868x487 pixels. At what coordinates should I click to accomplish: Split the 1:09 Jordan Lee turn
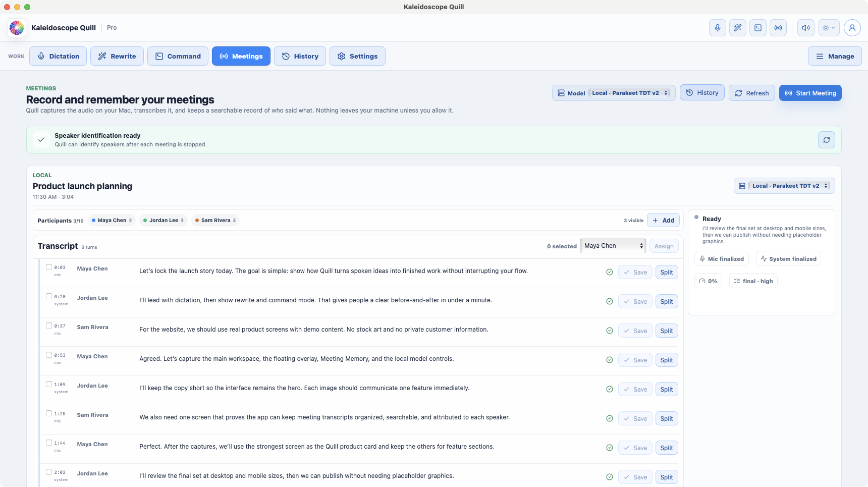click(666, 389)
